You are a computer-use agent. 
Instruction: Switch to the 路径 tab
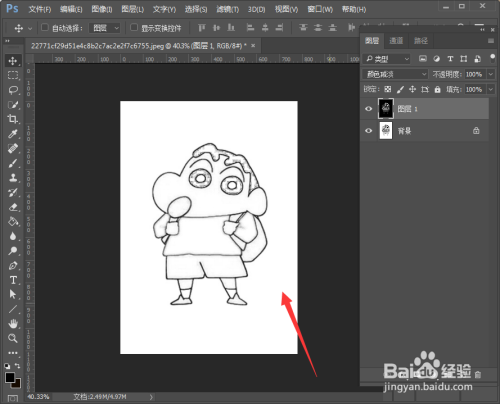[421, 41]
